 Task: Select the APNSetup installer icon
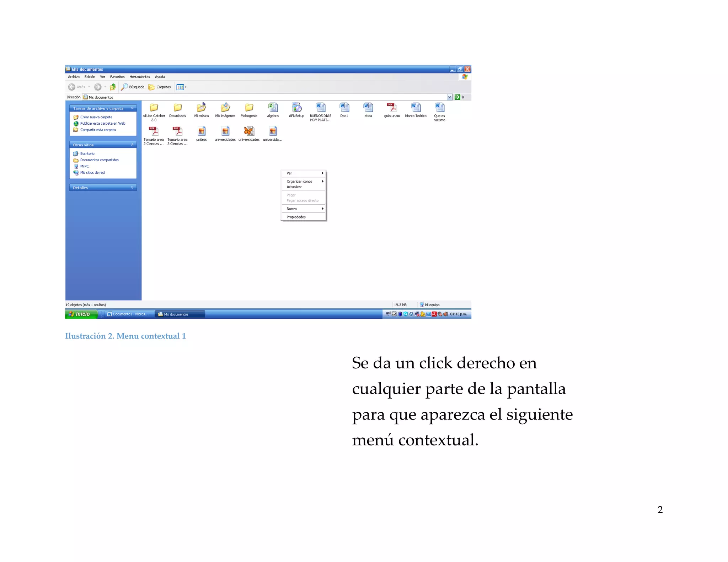point(296,108)
